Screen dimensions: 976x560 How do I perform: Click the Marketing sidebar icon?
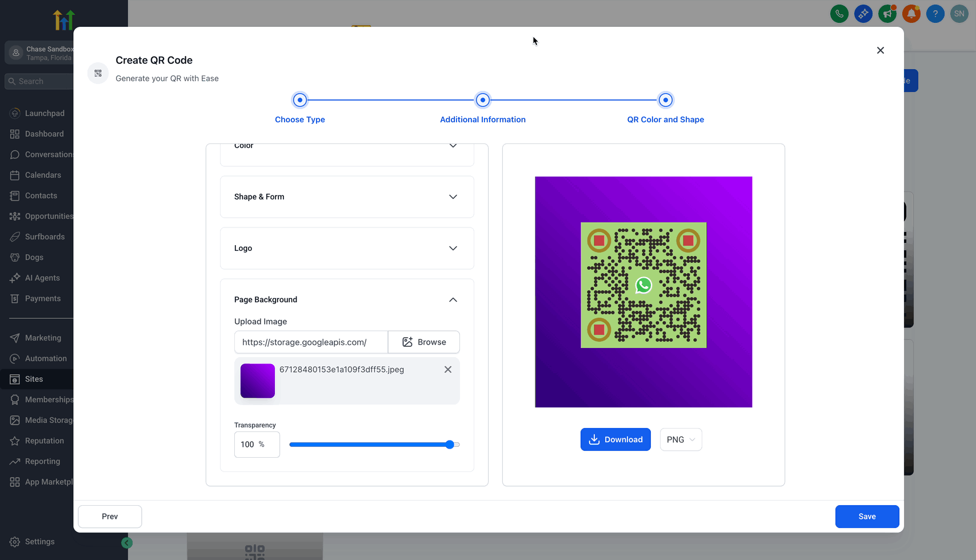[15, 338]
